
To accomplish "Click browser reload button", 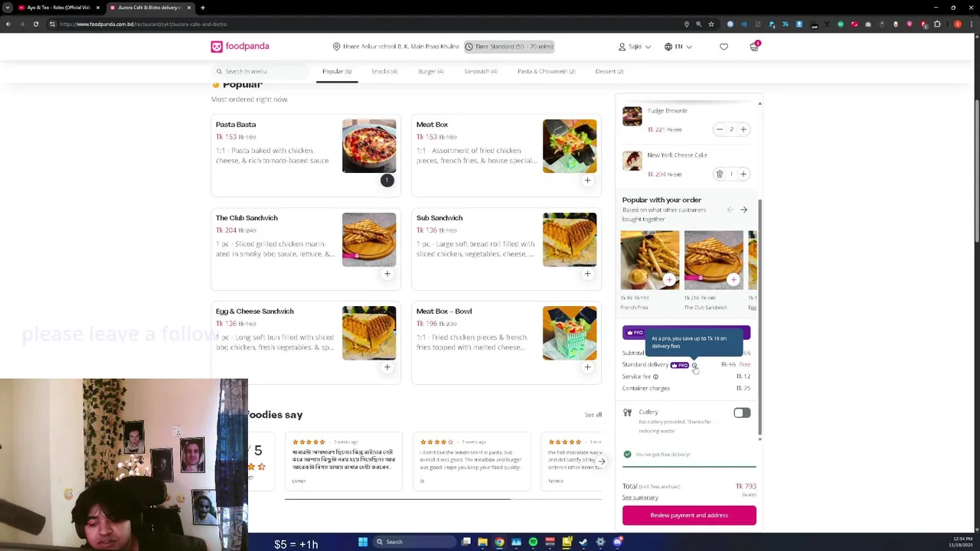I will coord(35,24).
